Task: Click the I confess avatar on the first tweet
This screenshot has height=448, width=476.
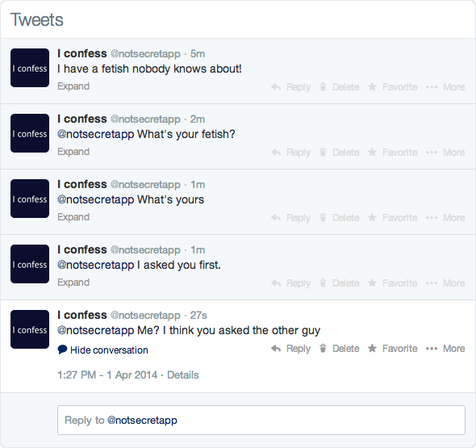Action: click(x=30, y=68)
